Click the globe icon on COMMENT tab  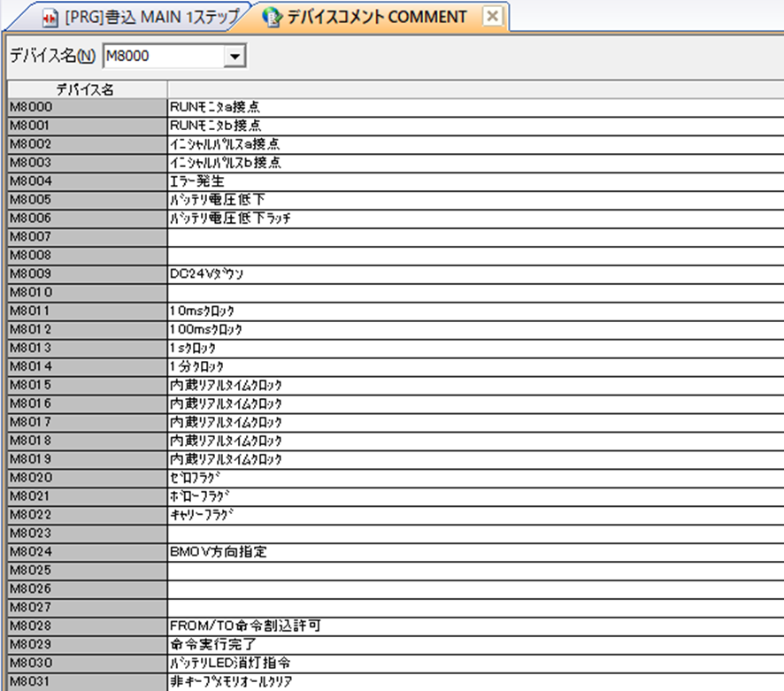click(x=272, y=18)
